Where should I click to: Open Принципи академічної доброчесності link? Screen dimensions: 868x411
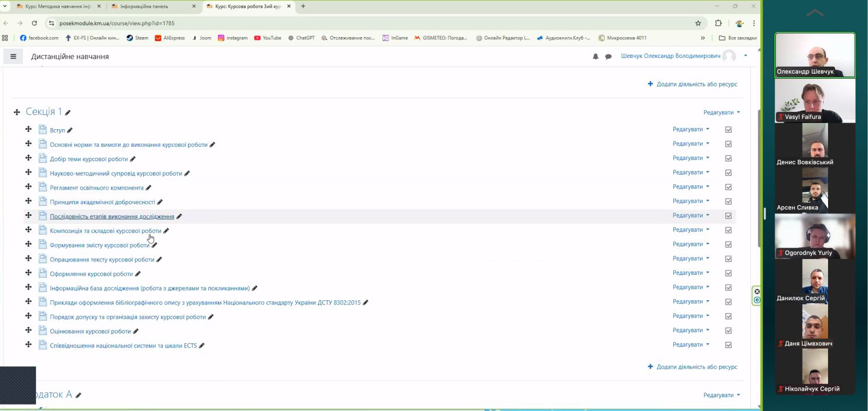(x=103, y=202)
